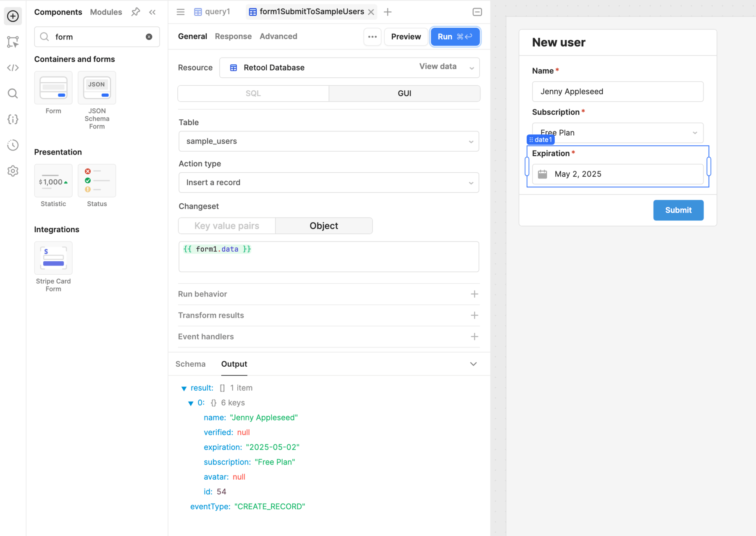Open the calendar icon in Expiration field

(543, 174)
